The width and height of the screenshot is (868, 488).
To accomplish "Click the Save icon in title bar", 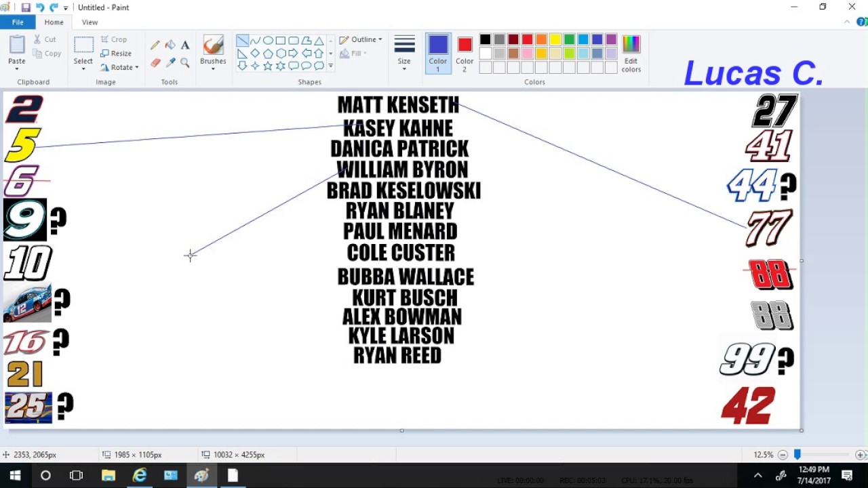I will [26, 7].
